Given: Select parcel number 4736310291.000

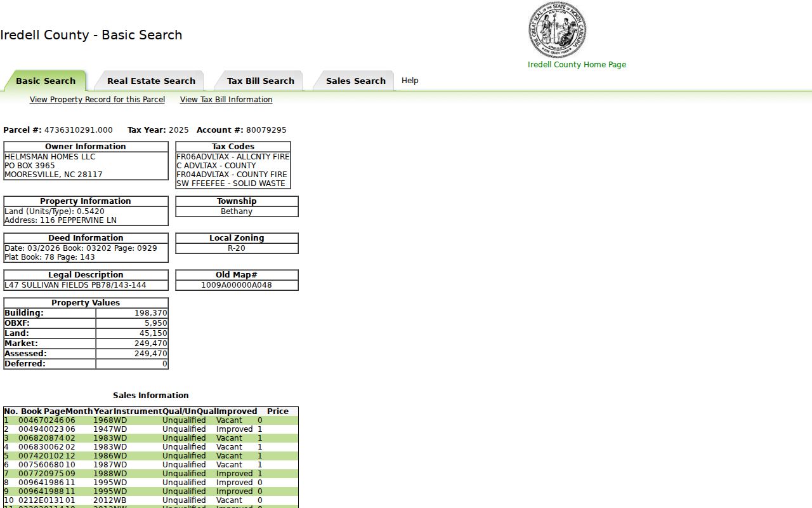Looking at the screenshot, I should click(x=79, y=130).
